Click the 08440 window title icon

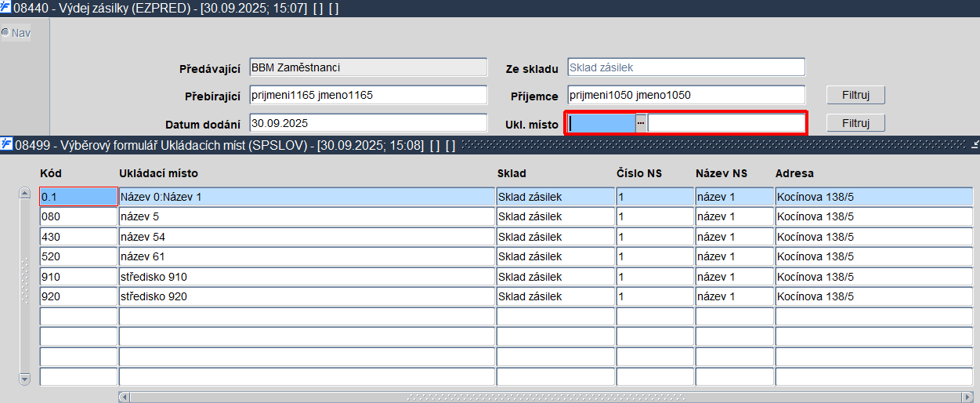pos(6,8)
